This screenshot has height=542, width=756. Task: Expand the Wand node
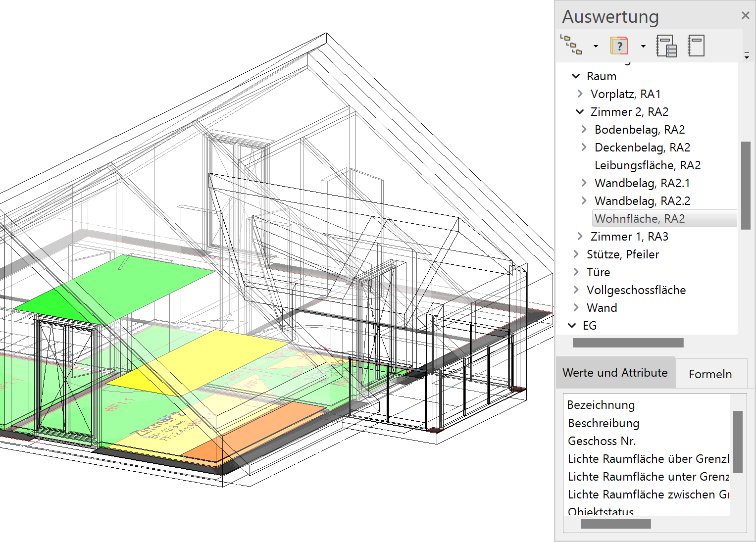click(576, 307)
